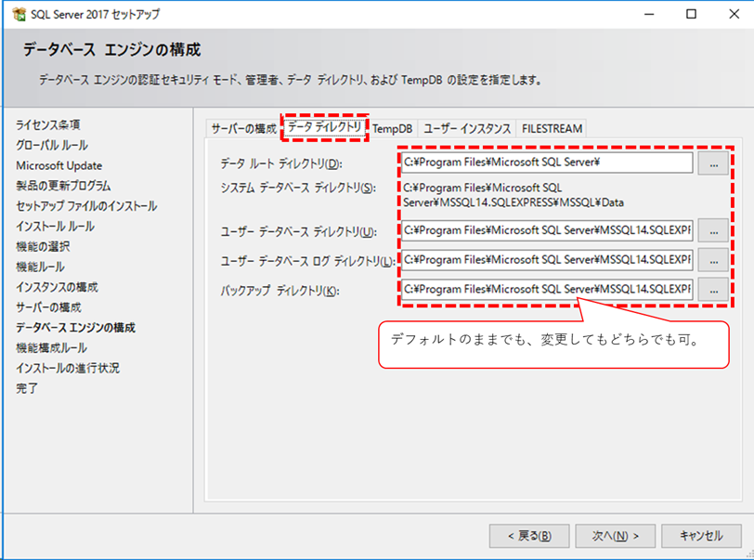Viewport: 754px width, 560px height.
Task: Select 完了 step in sidebar
Action: pyautogui.click(x=26, y=388)
